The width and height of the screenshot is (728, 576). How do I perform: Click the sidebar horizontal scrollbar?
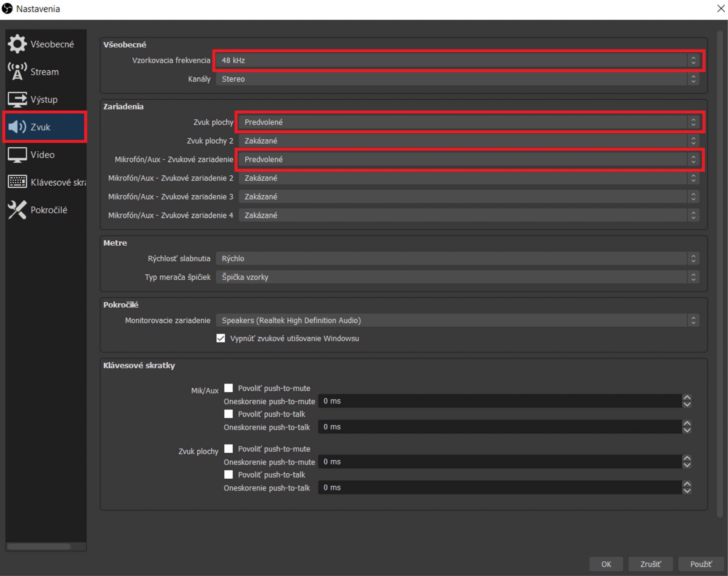[39, 546]
